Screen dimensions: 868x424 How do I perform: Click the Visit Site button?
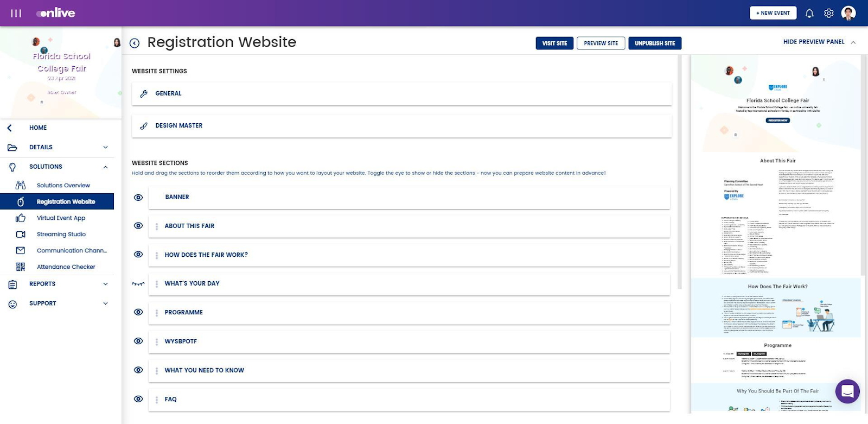click(x=554, y=43)
